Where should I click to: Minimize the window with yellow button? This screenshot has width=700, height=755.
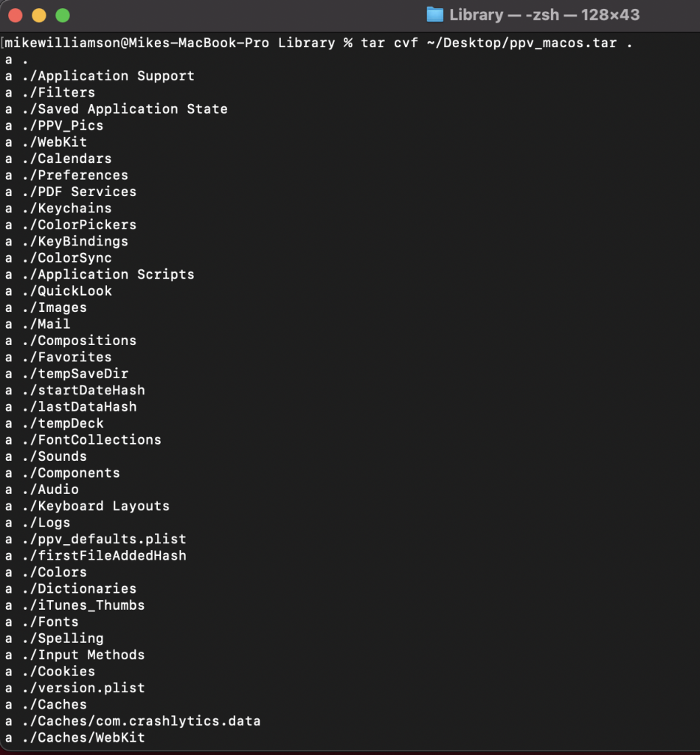coord(39,15)
